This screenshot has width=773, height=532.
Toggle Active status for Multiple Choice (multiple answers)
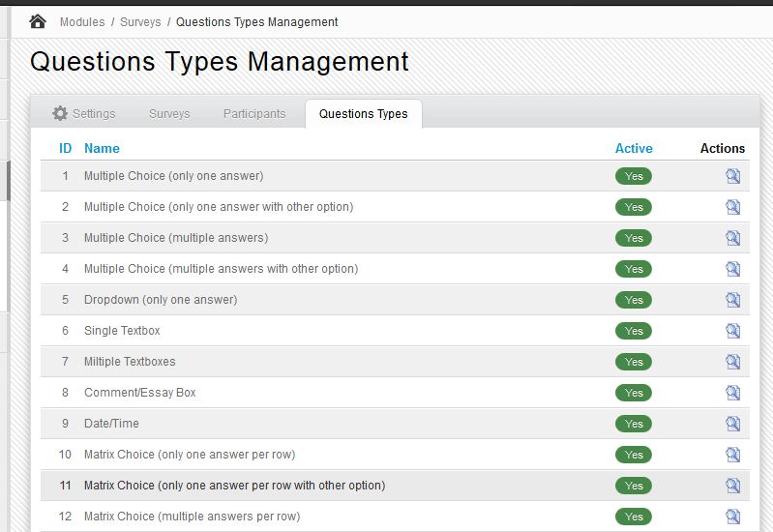point(634,238)
